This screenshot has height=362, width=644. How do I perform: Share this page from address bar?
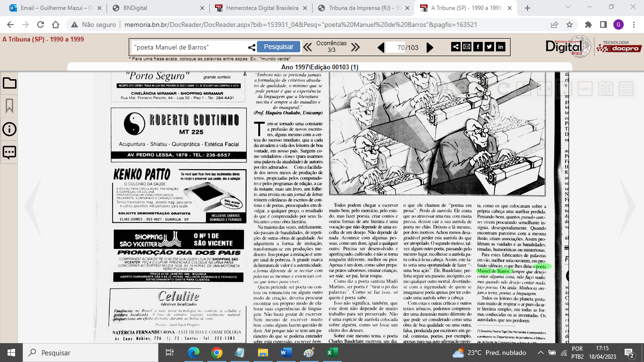point(554,25)
